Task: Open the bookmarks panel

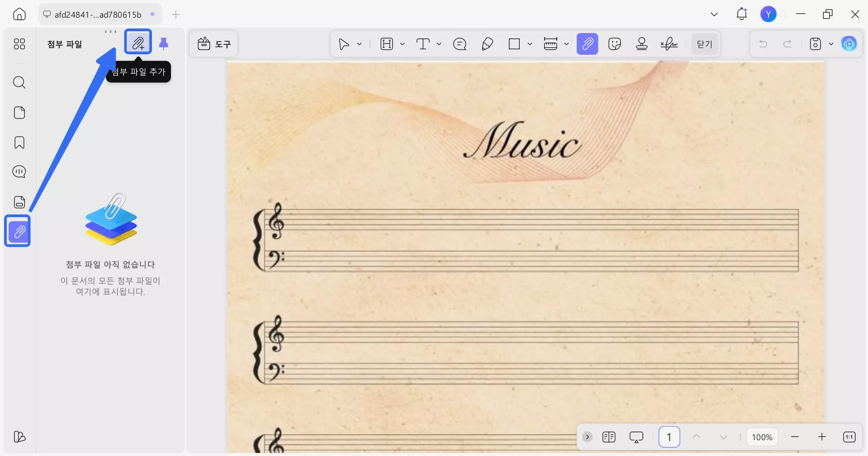Action: tap(19, 142)
